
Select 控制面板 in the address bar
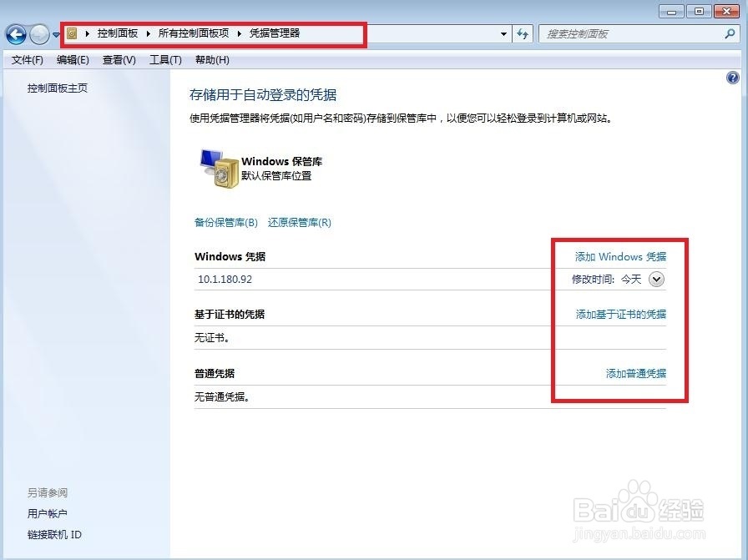pos(118,33)
